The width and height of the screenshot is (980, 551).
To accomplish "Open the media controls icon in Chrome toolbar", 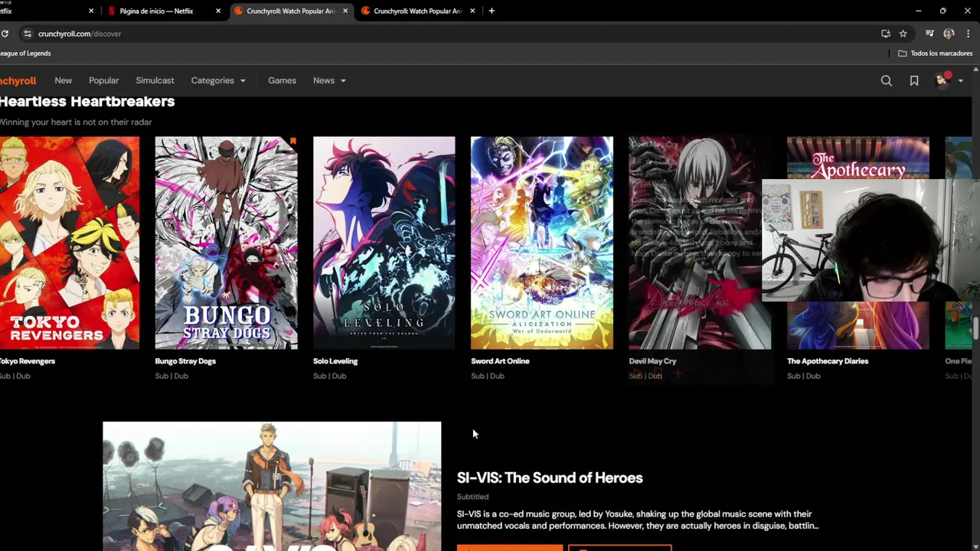I will (929, 34).
